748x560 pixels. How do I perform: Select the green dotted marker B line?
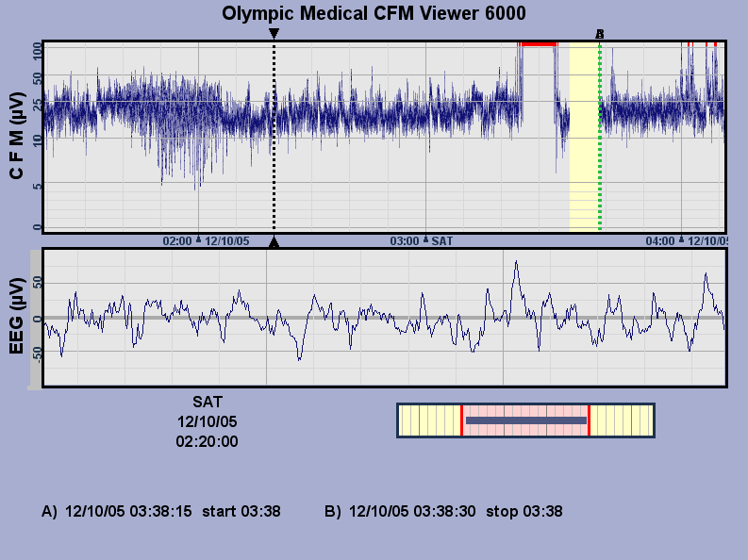tap(600, 137)
